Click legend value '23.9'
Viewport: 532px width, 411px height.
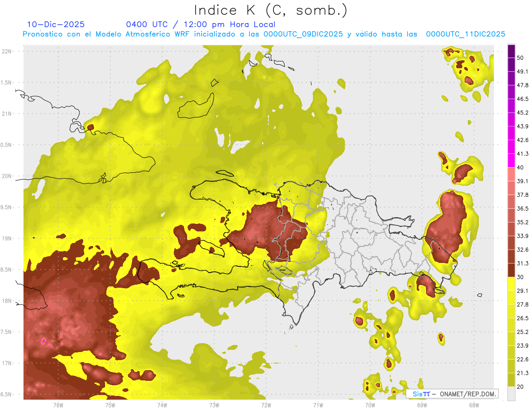(523, 346)
